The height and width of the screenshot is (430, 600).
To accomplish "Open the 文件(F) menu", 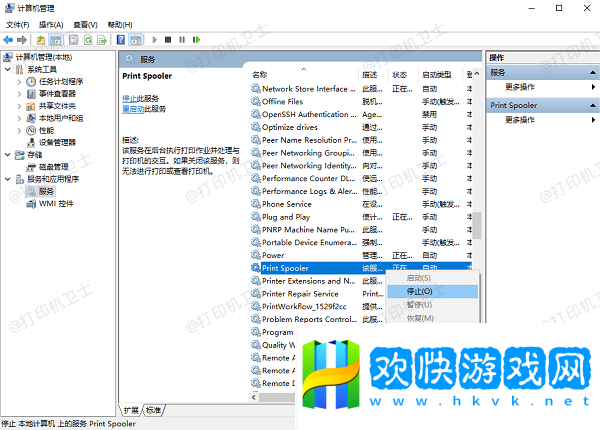I will pyautogui.click(x=18, y=25).
